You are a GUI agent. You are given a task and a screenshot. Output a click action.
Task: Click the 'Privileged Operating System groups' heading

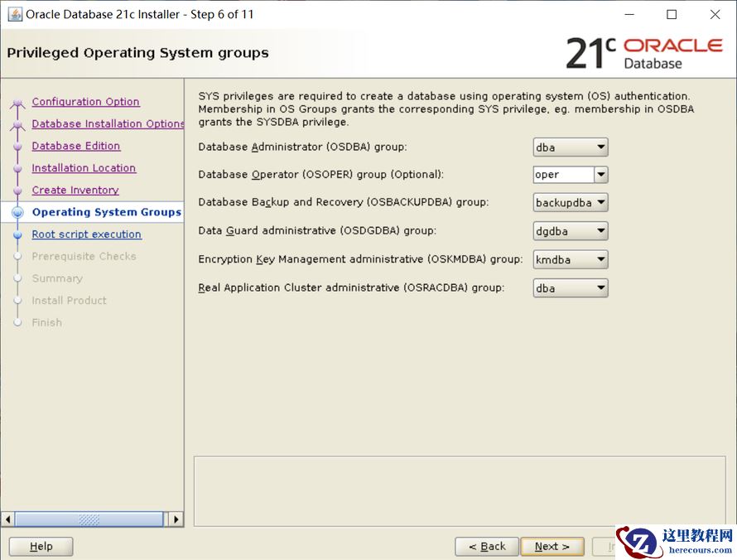click(x=137, y=53)
